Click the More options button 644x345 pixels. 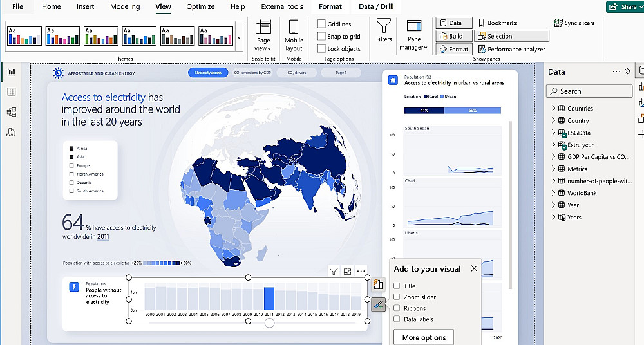(x=424, y=337)
